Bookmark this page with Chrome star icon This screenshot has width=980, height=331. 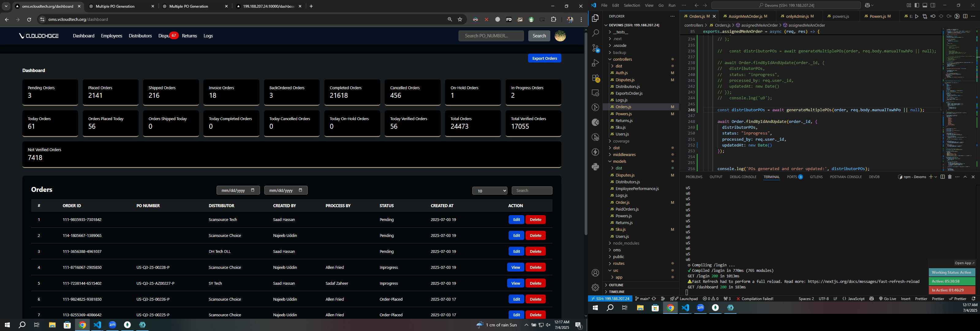pos(460,19)
